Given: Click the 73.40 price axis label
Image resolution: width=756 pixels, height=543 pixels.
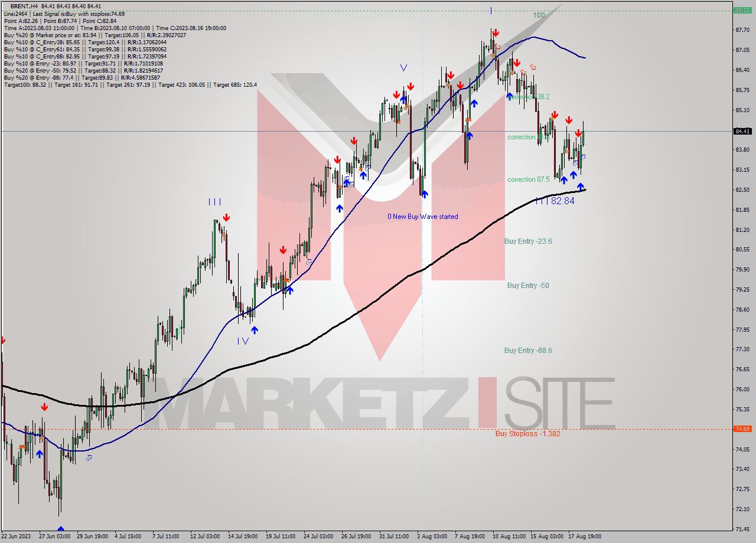Looking at the screenshot, I should [x=742, y=469].
